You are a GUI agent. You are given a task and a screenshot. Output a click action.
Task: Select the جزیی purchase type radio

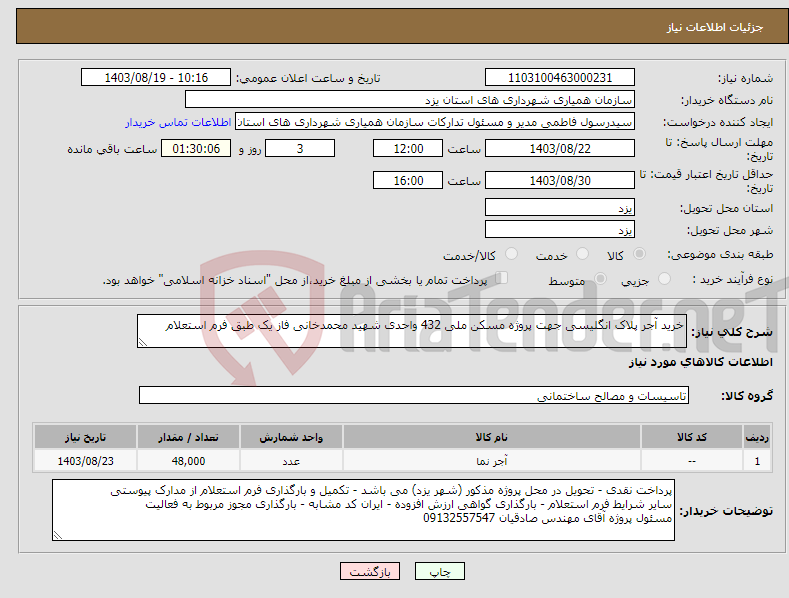(x=664, y=279)
